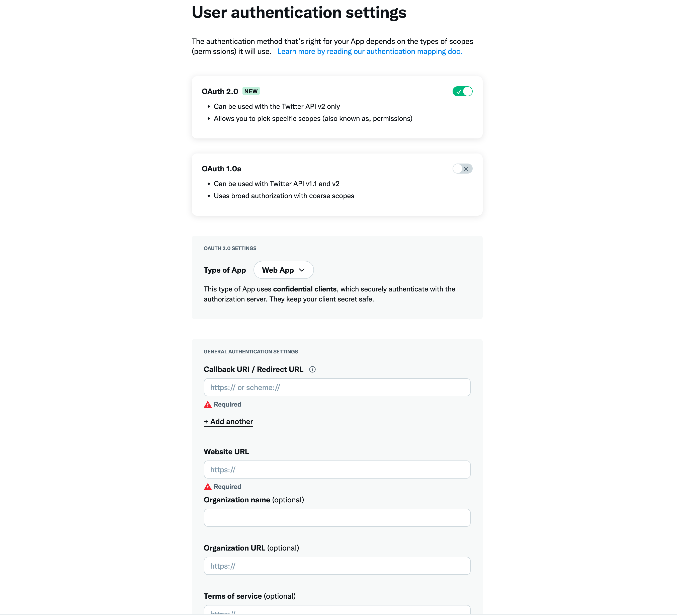Screen dimensions: 677x616
Task: Focus the Website URL input field
Action: [337, 470]
